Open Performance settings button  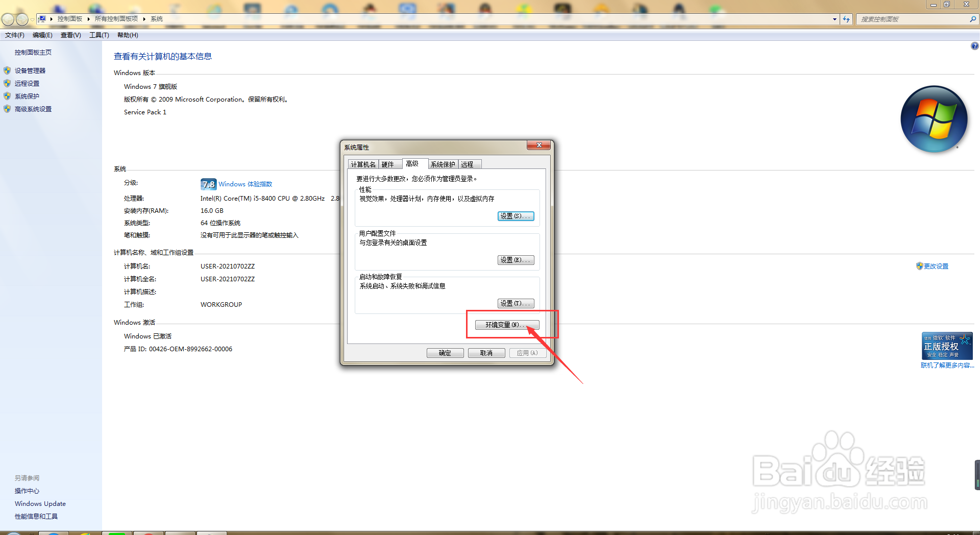pyautogui.click(x=516, y=216)
